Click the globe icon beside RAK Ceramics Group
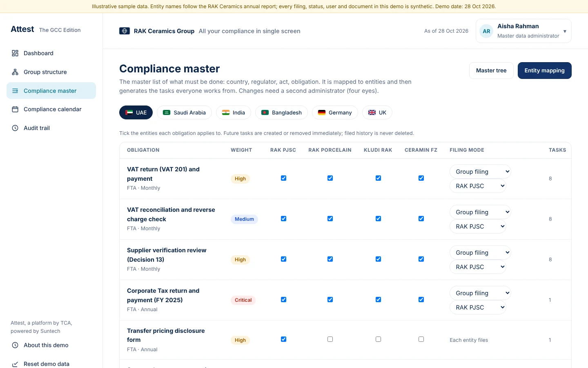 125,31
